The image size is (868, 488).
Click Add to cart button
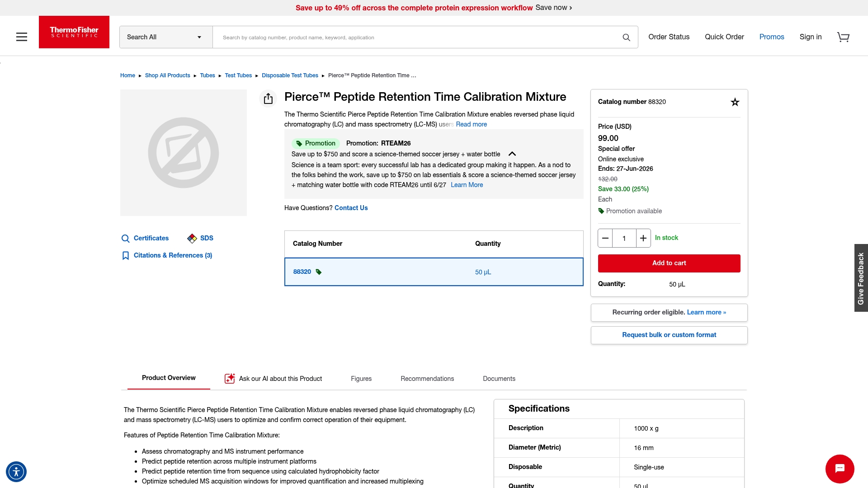tap(669, 263)
